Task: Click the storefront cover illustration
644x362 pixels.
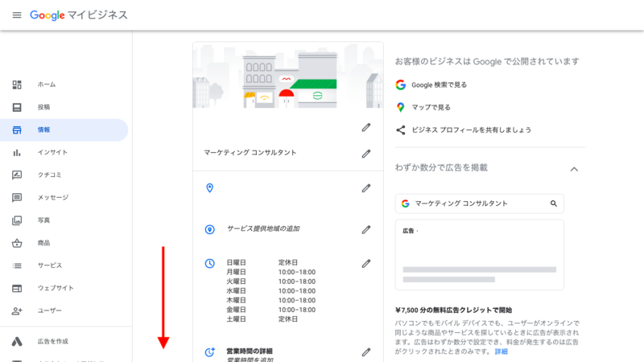Action: pyautogui.click(x=288, y=75)
